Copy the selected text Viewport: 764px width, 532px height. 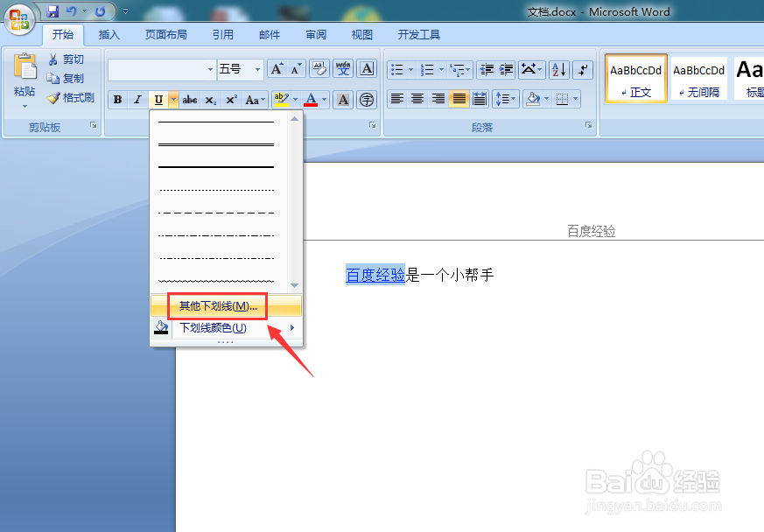pyautogui.click(x=66, y=79)
